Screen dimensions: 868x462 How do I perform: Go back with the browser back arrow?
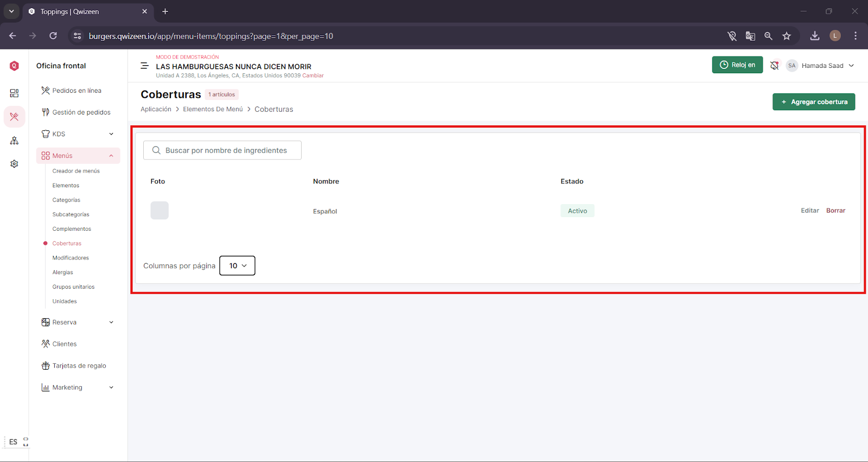[x=12, y=36]
